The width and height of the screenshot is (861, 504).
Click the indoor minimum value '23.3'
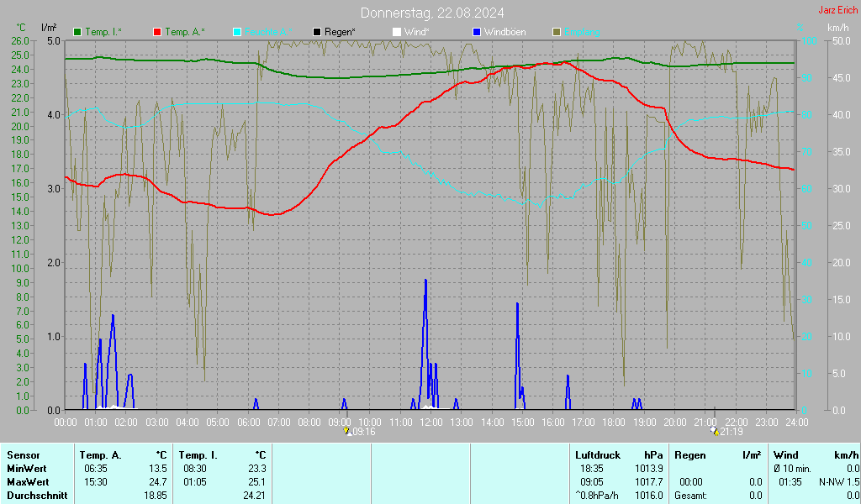257,469
